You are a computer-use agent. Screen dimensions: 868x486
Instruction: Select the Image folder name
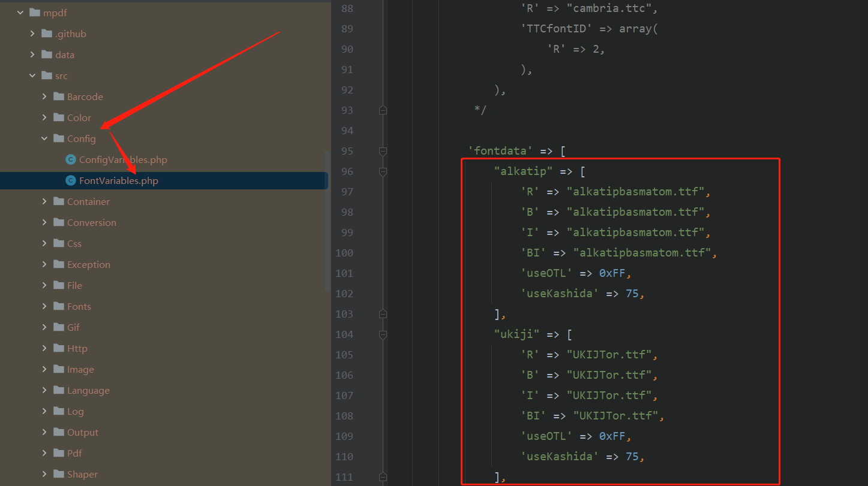pyautogui.click(x=80, y=370)
